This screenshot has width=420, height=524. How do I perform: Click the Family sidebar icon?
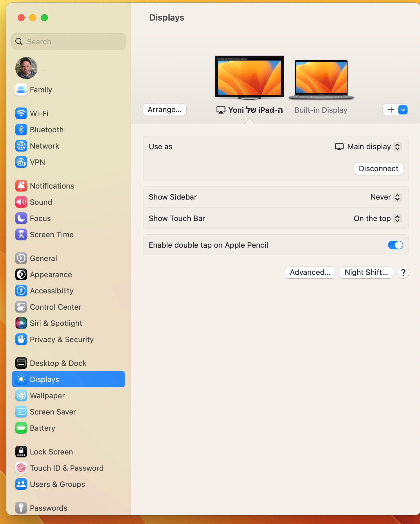pos(21,90)
